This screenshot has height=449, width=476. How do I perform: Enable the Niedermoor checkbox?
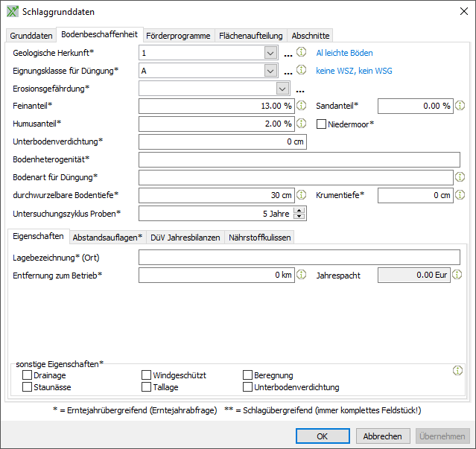[x=322, y=124]
